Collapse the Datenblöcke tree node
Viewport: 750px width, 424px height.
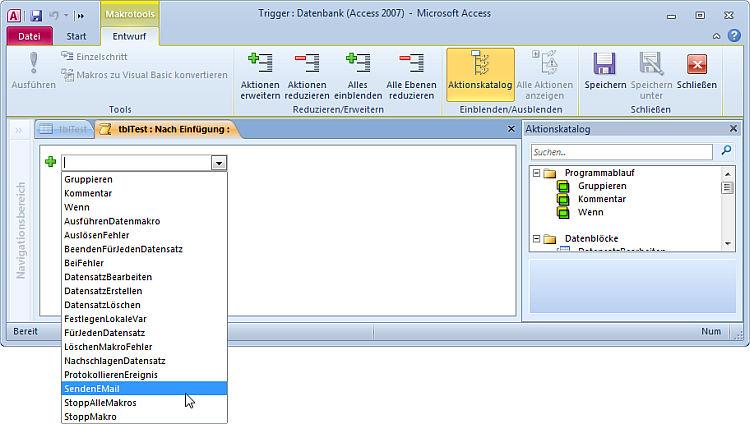(537, 239)
